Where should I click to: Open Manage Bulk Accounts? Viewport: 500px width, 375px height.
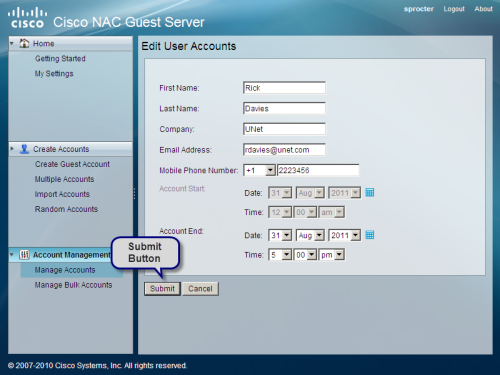pos(73,285)
